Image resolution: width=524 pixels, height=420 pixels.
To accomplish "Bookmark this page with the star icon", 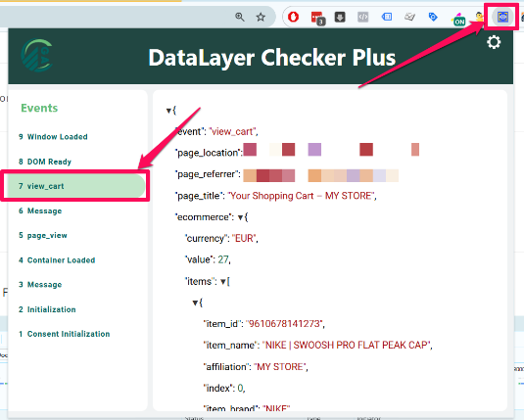I will pos(261,17).
